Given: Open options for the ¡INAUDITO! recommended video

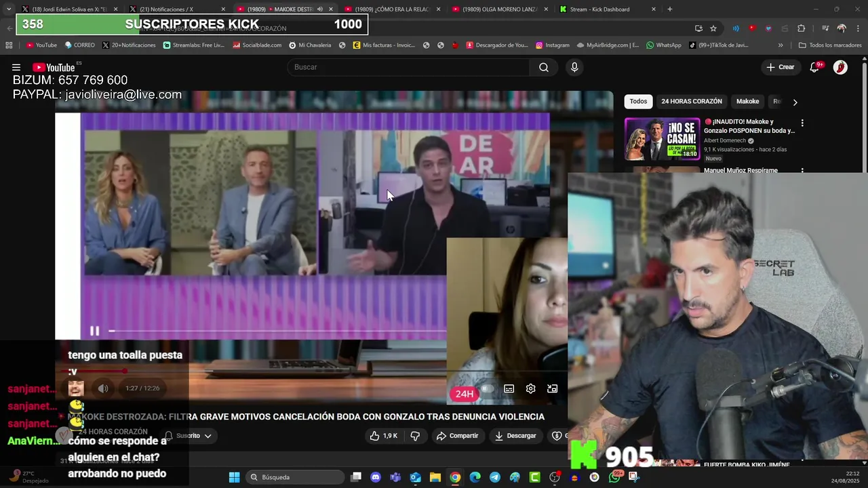Looking at the screenshot, I should (x=802, y=123).
